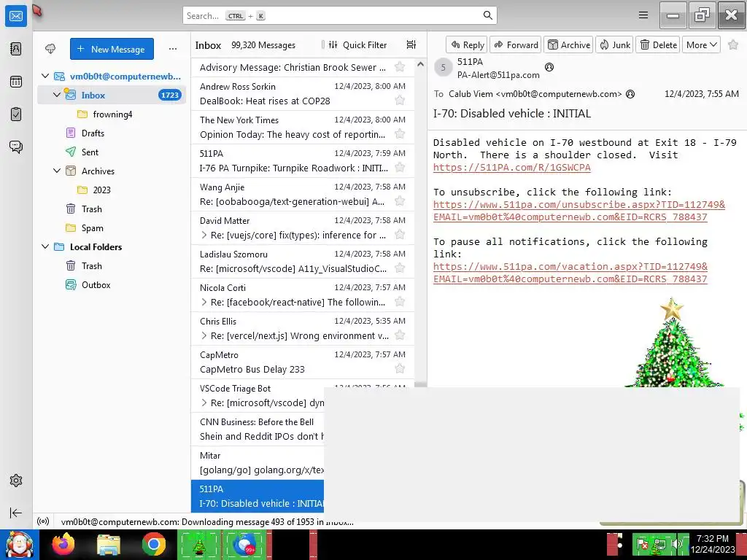Open the Outbox folder
This screenshot has width=747, height=560.
[x=112, y=285]
